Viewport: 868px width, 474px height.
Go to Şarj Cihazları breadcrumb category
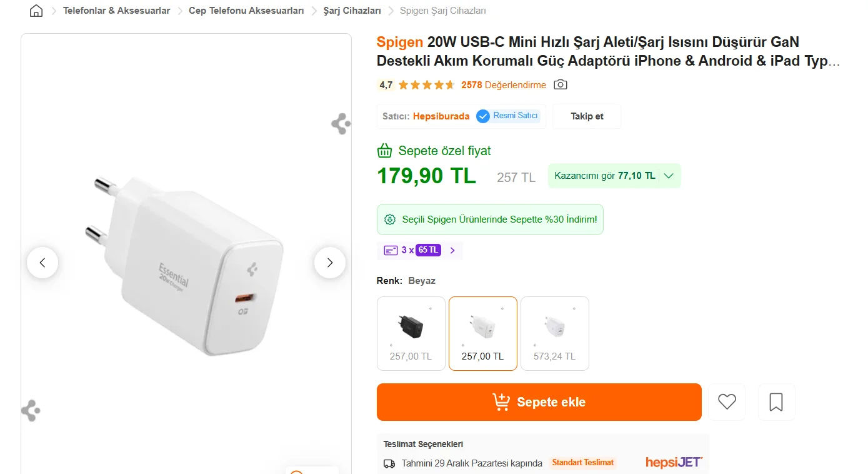coord(352,11)
